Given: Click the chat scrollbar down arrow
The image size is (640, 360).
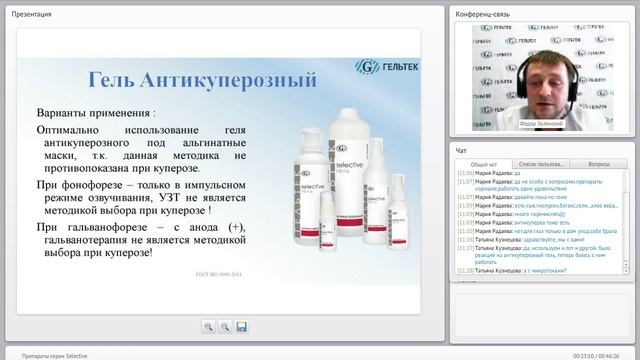Looking at the screenshot, I should coord(626,271).
